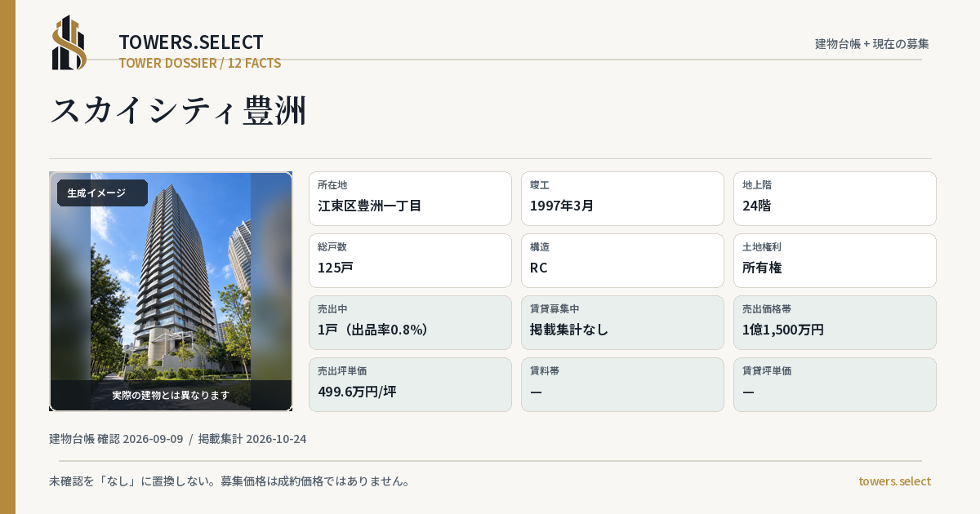Select the 売出価格帯 card showing 1億1,500万円
The width and height of the screenshot is (980, 514).
coord(835,322)
